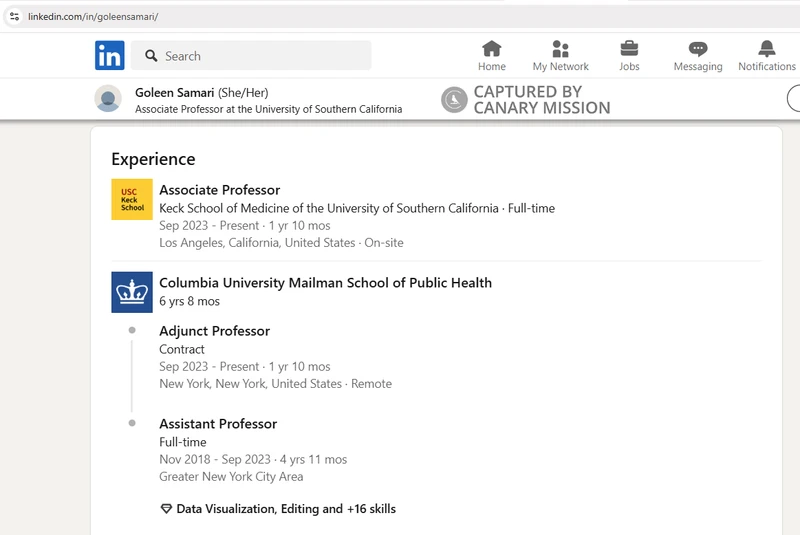800x535 pixels.
Task: Click 'Los Angeles, California, United States · On-site'
Action: (x=281, y=243)
